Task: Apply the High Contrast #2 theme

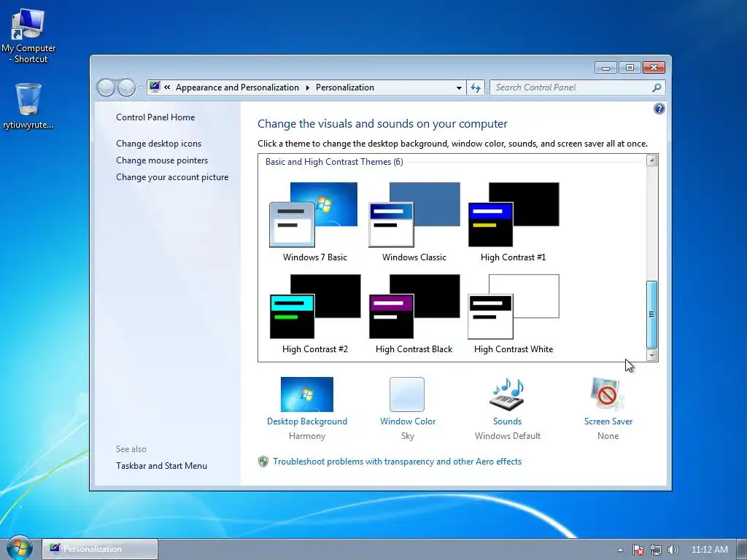Action: 314,314
